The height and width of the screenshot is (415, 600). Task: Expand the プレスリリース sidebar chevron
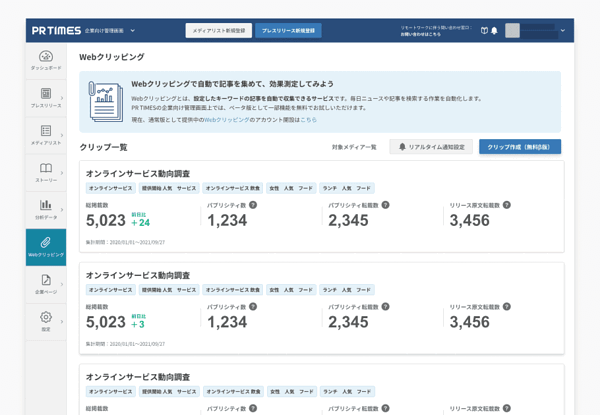62,98
